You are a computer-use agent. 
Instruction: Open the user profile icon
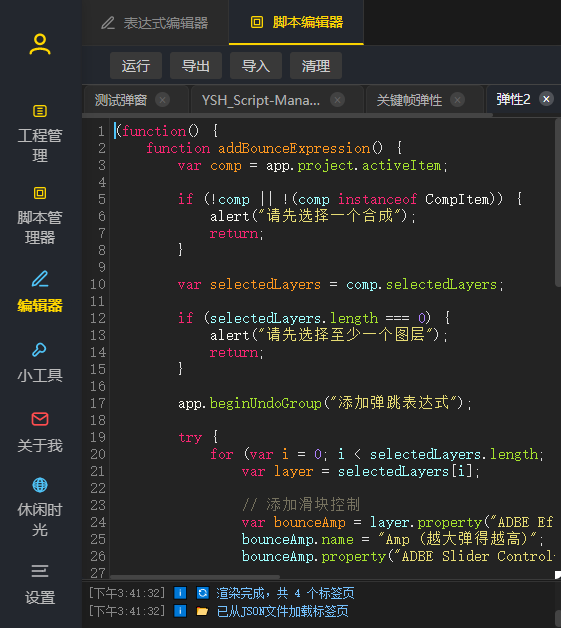[40, 44]
